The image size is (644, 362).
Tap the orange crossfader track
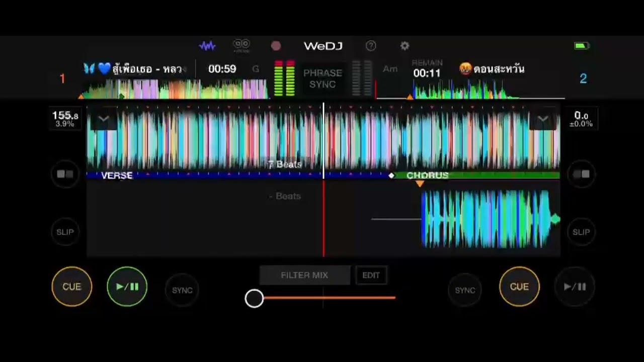point(329,298)
